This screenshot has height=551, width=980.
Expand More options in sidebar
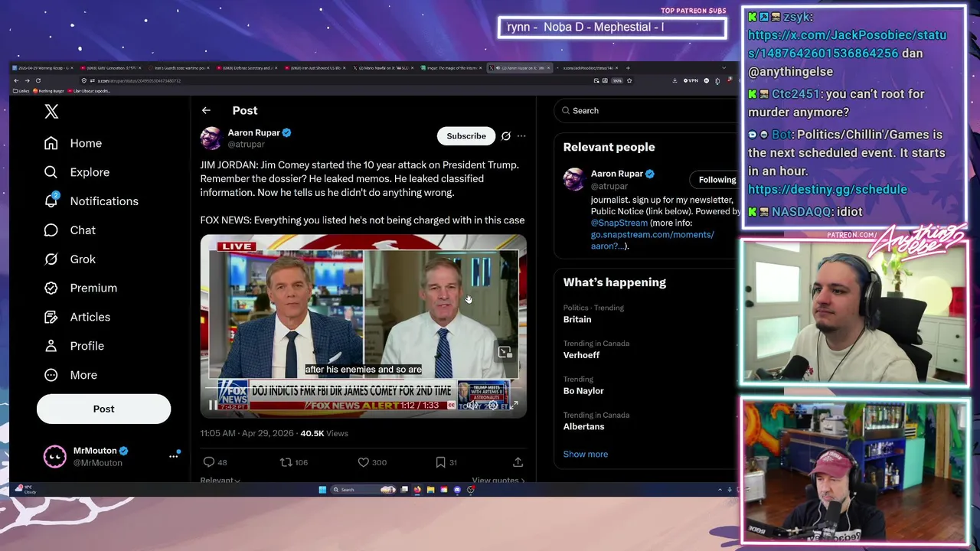pos(70,375)
